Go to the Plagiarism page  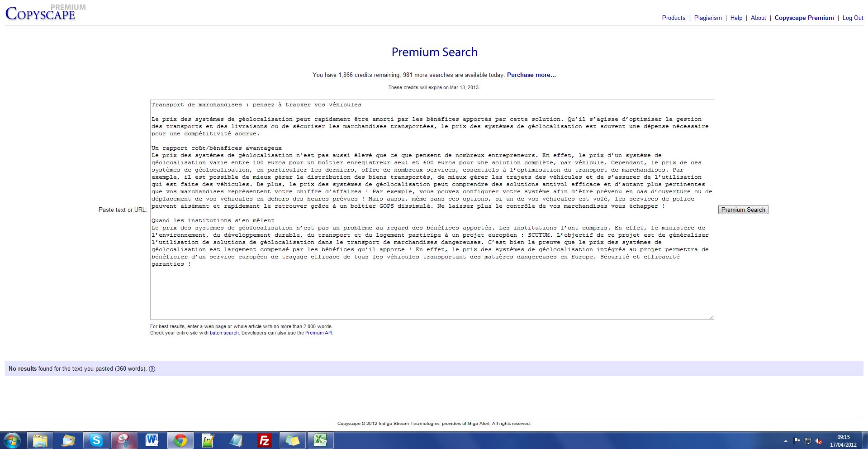tap(708, 18)
